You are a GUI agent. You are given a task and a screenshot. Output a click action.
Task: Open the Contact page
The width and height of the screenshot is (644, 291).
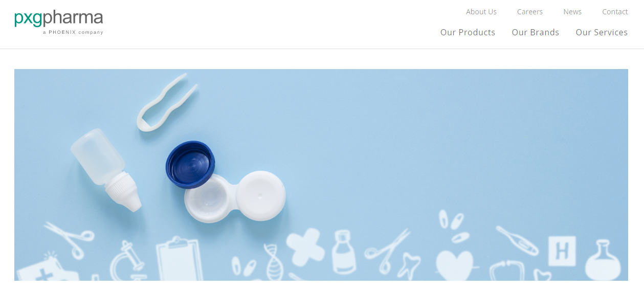615,12
